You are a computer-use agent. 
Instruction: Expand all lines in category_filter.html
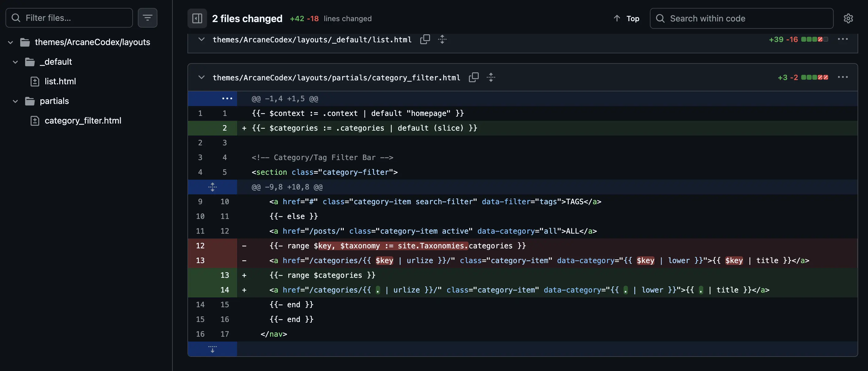point(491,77)
